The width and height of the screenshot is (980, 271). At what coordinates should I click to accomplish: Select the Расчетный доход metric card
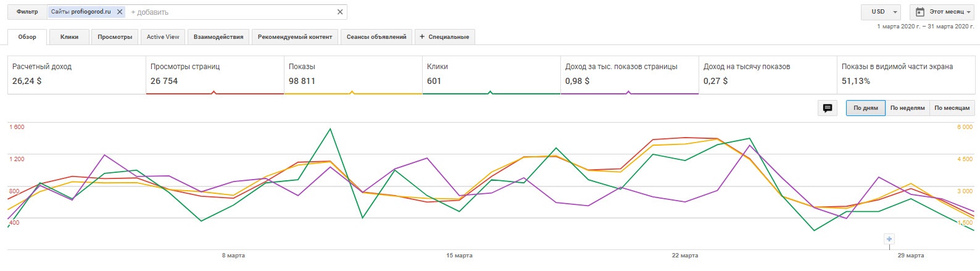(x=77, y=74)
